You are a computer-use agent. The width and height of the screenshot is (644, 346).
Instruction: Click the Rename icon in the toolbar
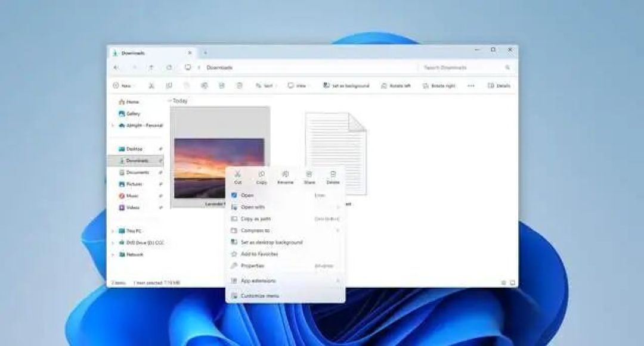click(204, 86)
